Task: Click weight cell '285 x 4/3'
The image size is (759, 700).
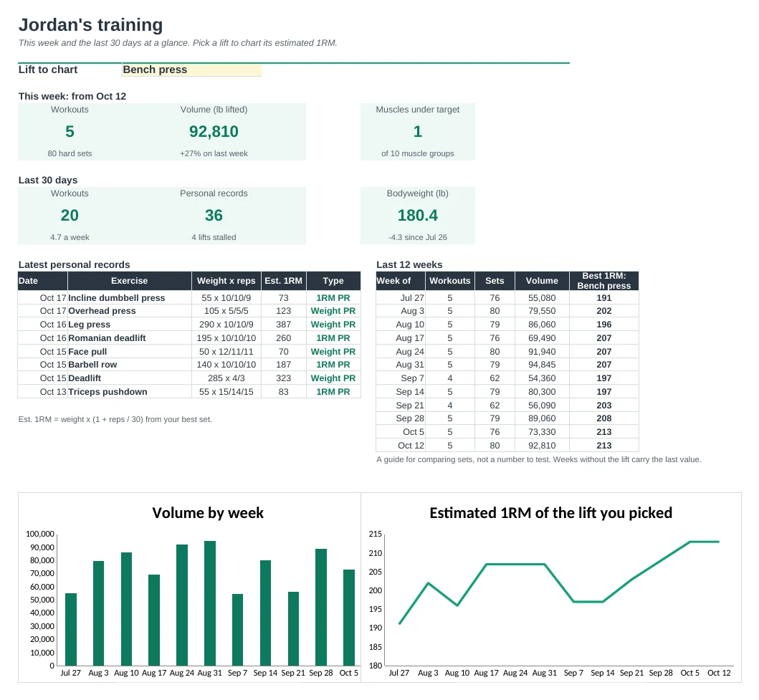Action: coord(226,378)
